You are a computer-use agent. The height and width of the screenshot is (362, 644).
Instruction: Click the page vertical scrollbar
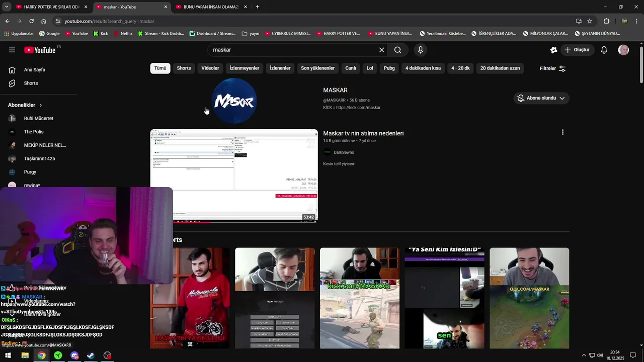coord(641,65)
